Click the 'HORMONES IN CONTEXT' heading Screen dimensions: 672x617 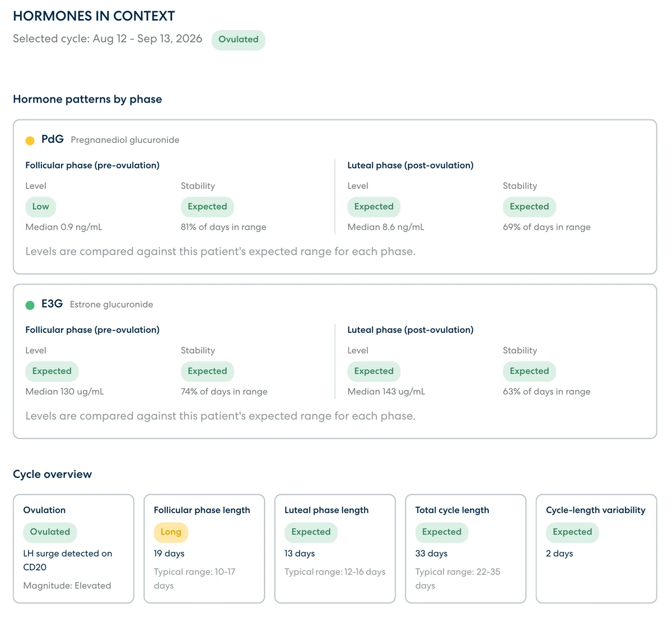pyautogui.click(x=94, y=16)
